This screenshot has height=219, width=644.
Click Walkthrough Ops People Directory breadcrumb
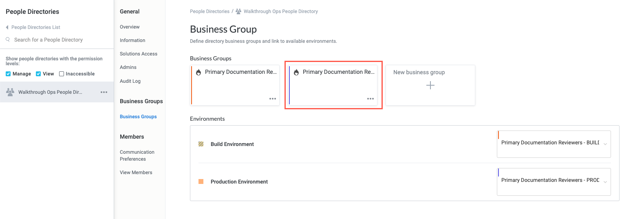281,11
